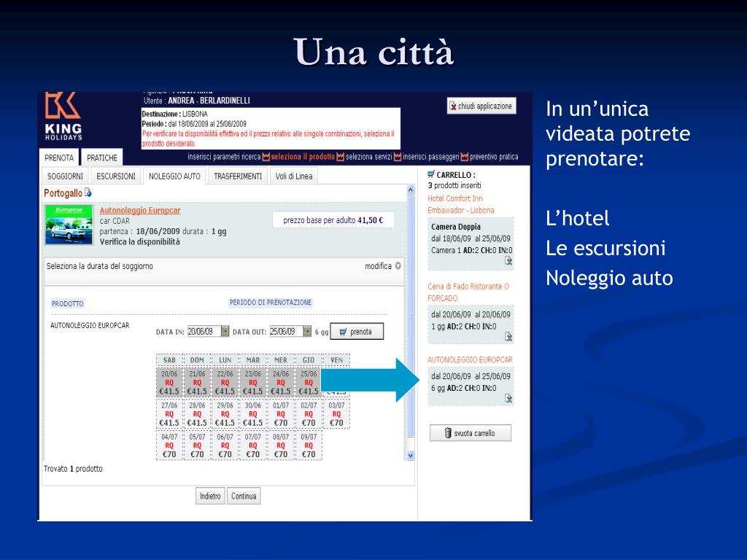
Task: Open the TRASFERIMENTI tab
Action: [x=238, y=176]
